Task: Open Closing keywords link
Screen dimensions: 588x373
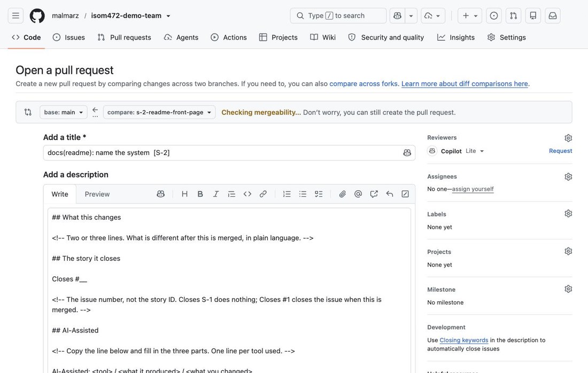Action: coord(464,340)
